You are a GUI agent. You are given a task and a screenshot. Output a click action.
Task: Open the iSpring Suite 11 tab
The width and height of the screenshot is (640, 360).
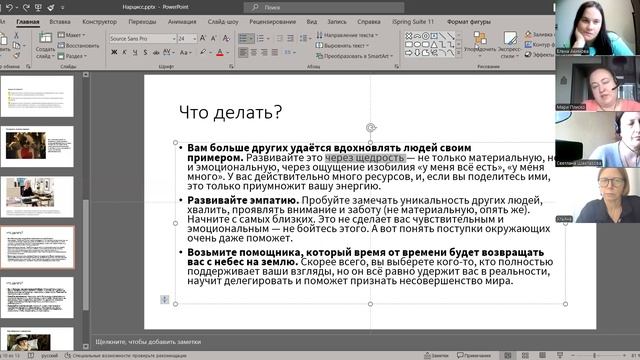413,22
